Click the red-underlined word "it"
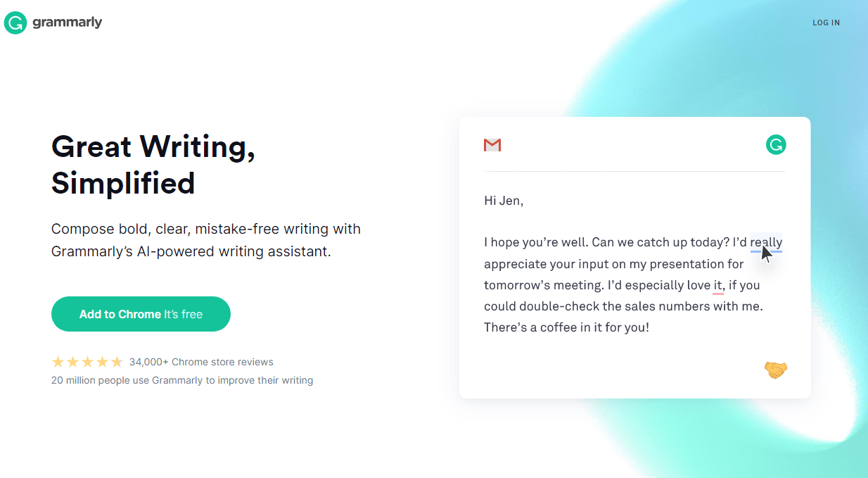868x478 pixels. click(x=717, y=285)
